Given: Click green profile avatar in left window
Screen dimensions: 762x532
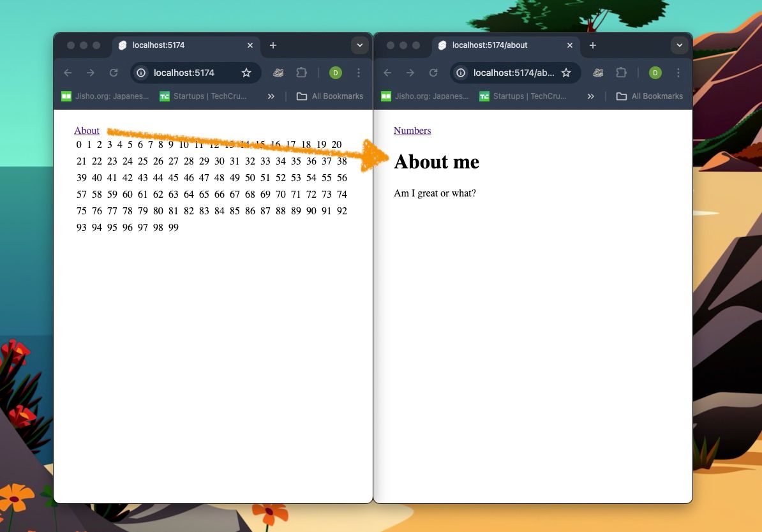Looking at the screenshot, I should (336, 73).
